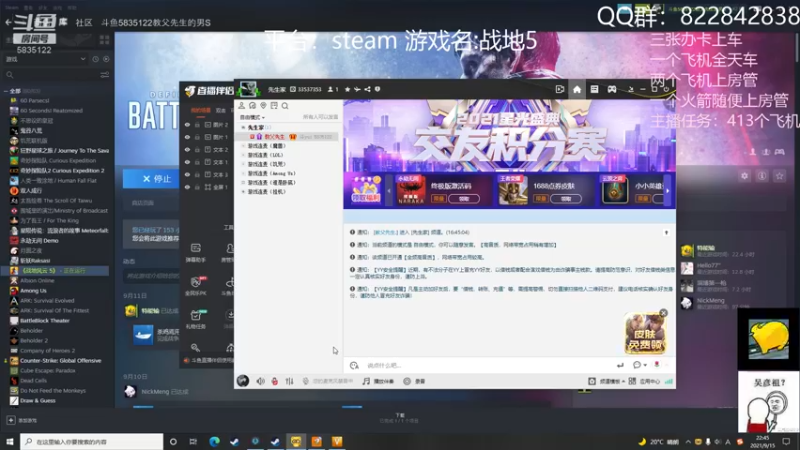
Task: Open the 库 tab in Steam nav
Action: pyautogui.click(x=63, y=22)
